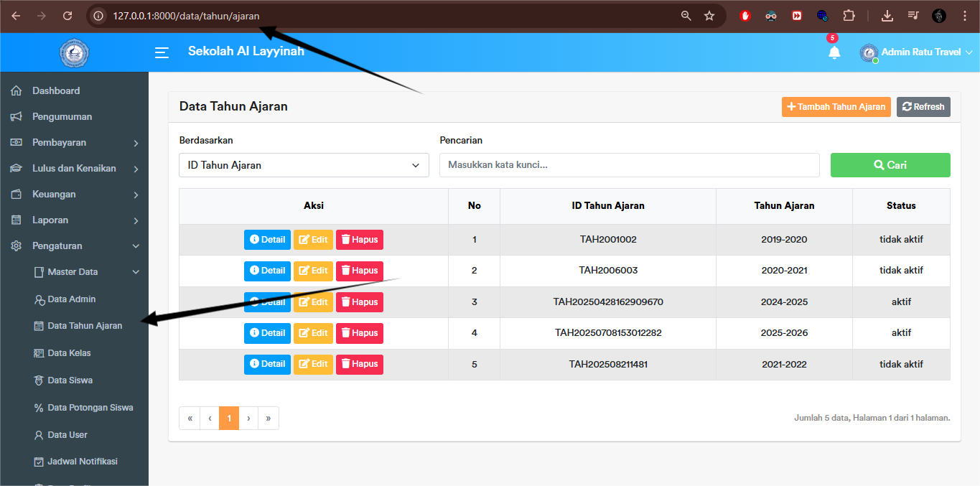The height and width of the screenshot is (486, 980).
Task: Click the zoom magnifier icon in address bar
Action: (686, 16)
